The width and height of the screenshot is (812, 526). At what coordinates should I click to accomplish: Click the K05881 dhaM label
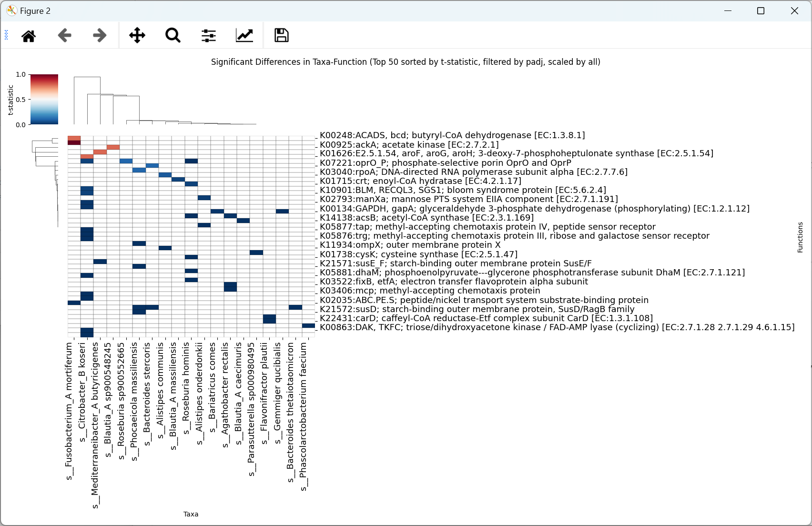coord(532,273)
